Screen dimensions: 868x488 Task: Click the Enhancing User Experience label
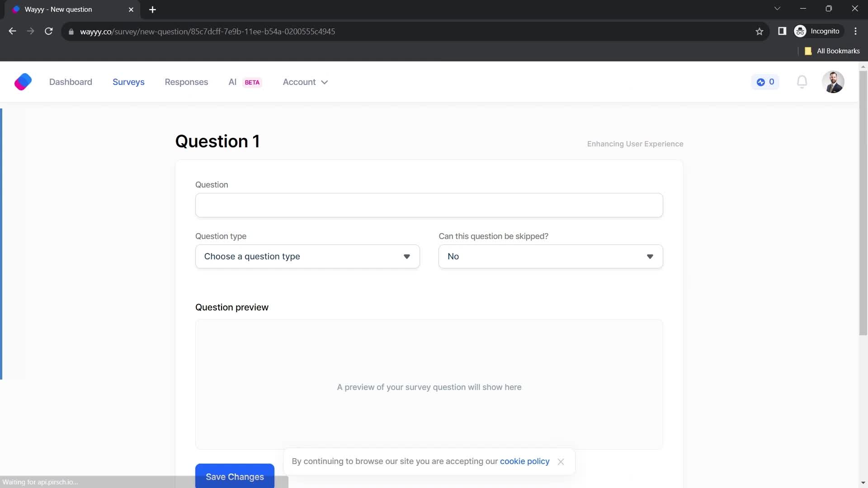point(635,144)
